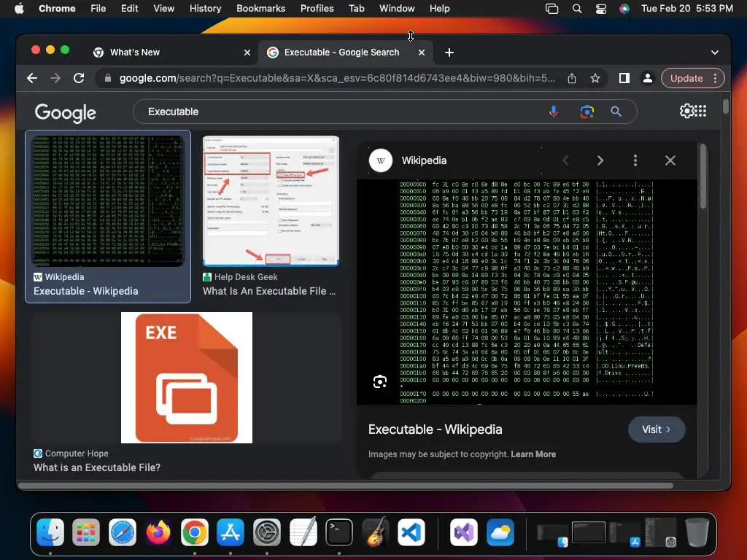Viewport: 747px width, 560px height.
Task: Share this page using the share icon
Action: [572, 78]
